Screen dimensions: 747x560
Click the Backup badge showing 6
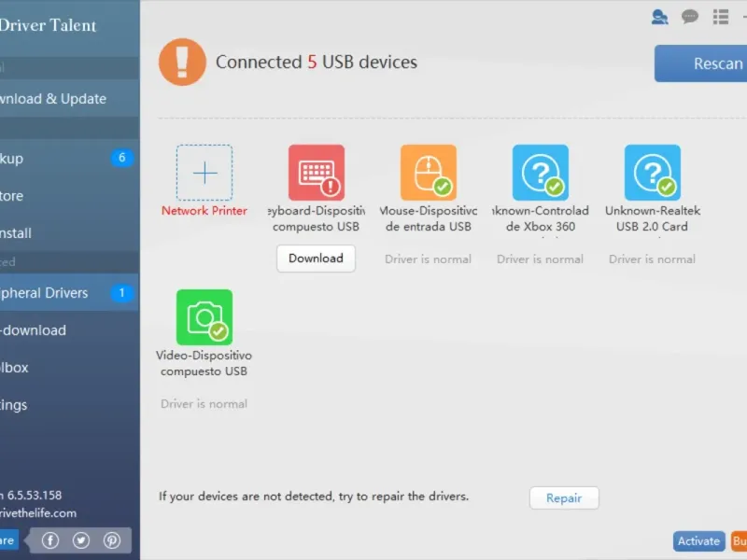[122, 158]
